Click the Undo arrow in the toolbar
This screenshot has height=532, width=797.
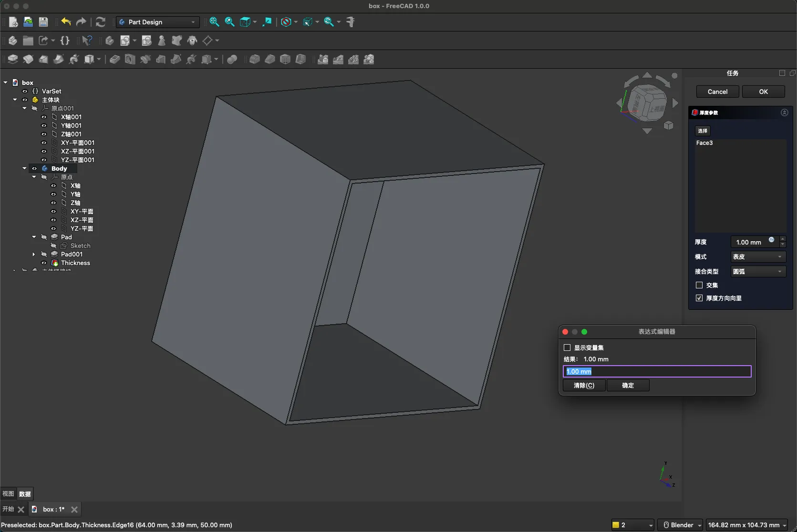tap(66, 22)
